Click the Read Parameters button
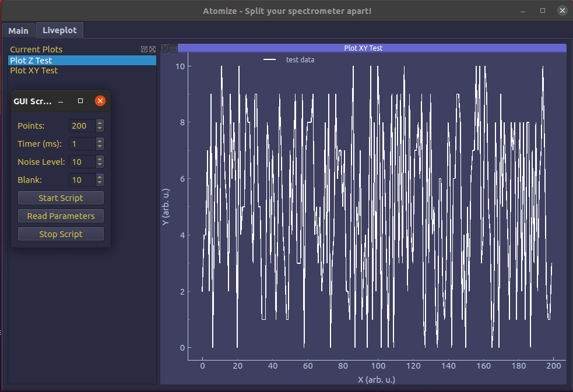The width and height of the screenshot is (573, 392). point(61,216)
